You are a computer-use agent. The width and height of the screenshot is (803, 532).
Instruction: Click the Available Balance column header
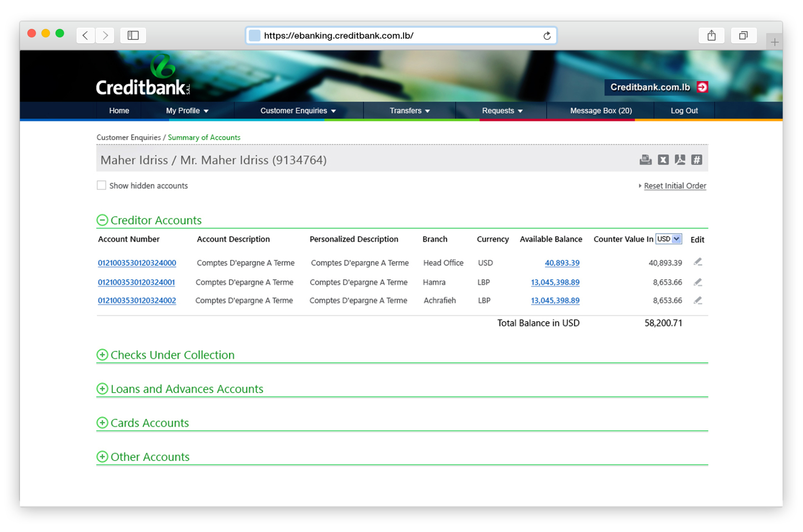pos(551,239)
